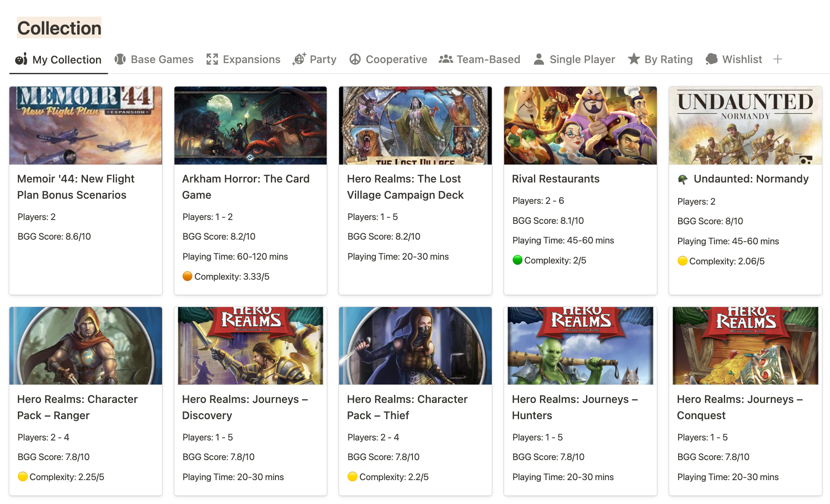Click BGG Score 8.6/10 on Memoir '44 card
Screen dimensions: 830x504
point(54,236)
